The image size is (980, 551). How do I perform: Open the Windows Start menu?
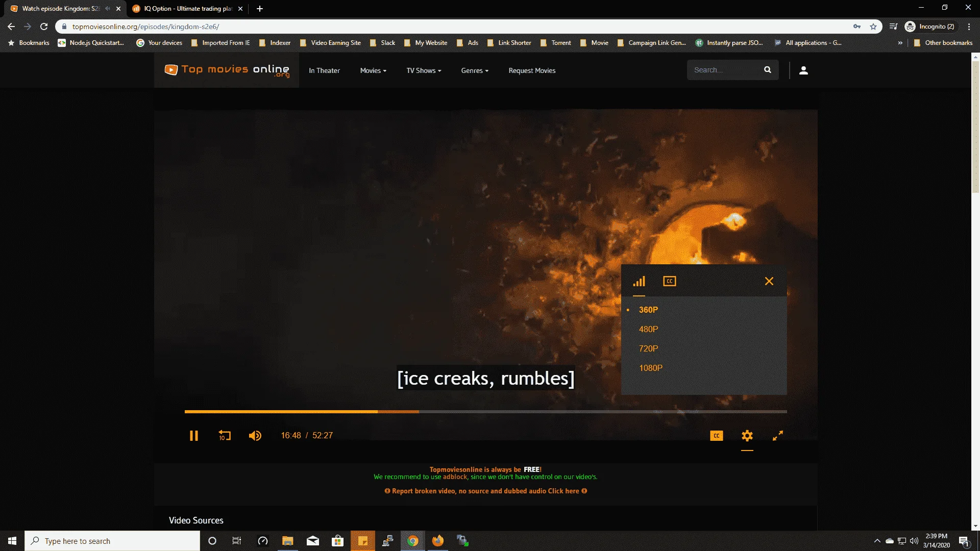(12, 541)
